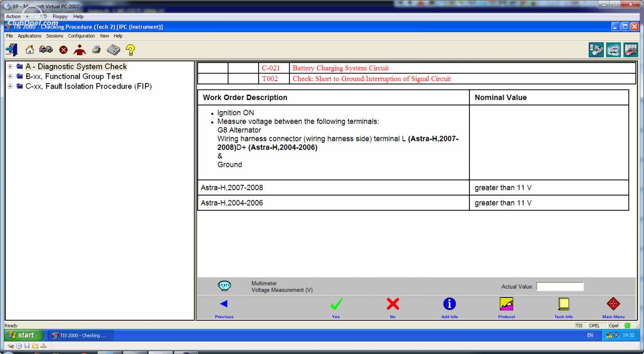Click the red circle X stop icon
This screenshot has width=644, height=354.
[63, 50]
